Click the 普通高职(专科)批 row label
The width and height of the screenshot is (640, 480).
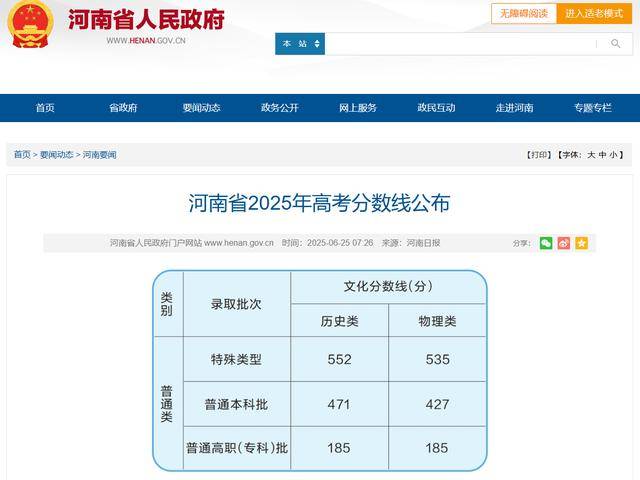tap(237, 448)
